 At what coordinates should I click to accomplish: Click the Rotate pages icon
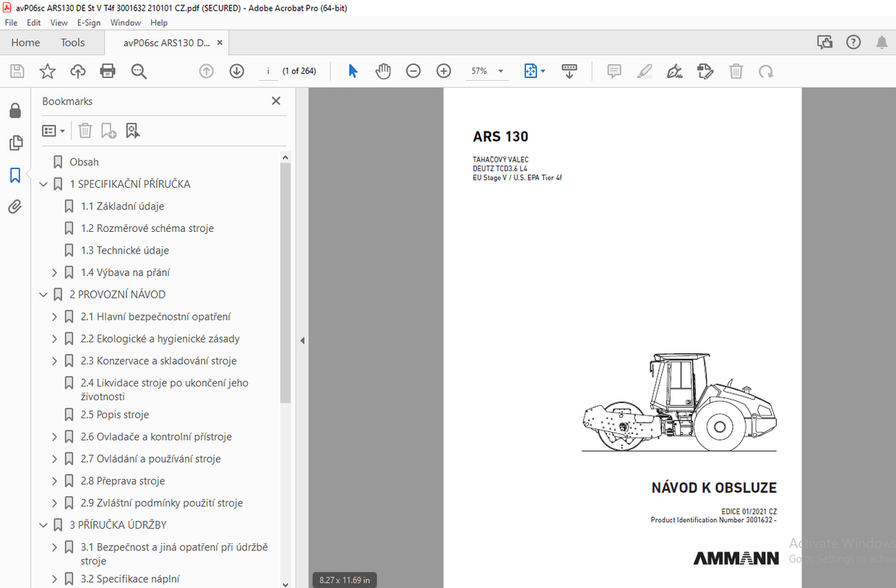tap(765, 71)
